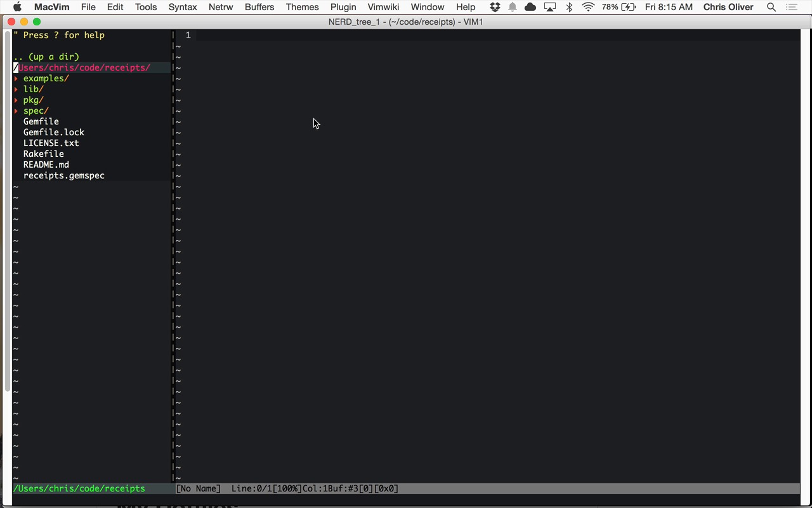Image resolution: width=812 pixels, height=508 pixels.
Task: Expand the examples/ folder arrow
Action: pos(16,79)
